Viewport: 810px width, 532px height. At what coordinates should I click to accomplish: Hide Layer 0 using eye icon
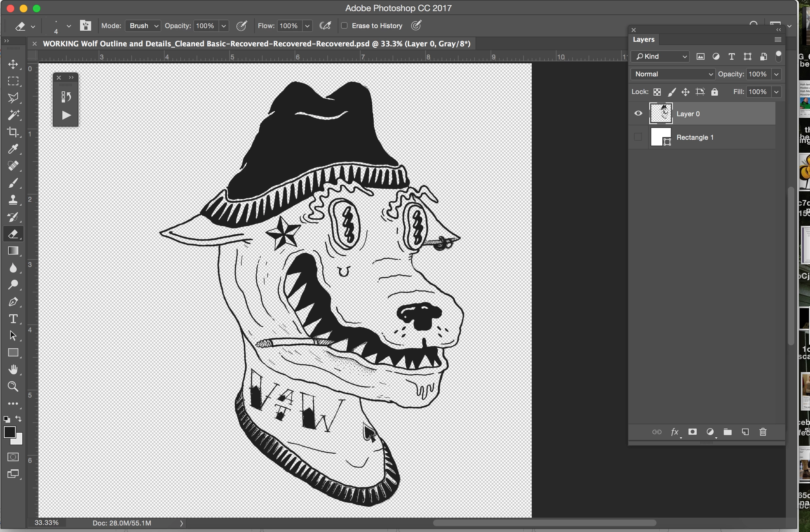click(x=638, y=114)
